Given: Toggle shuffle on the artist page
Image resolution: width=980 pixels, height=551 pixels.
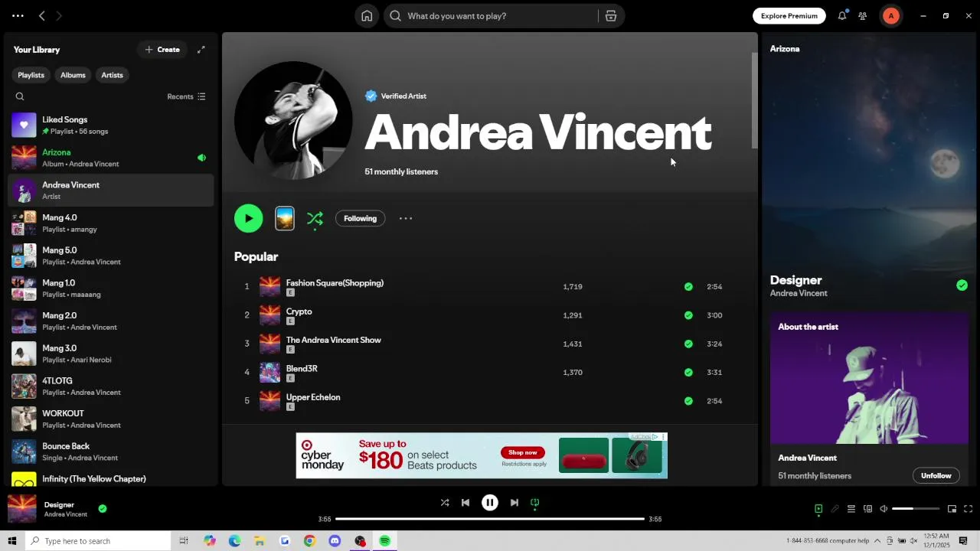Looking at the screenshot, I should click(x=315, y=218).
